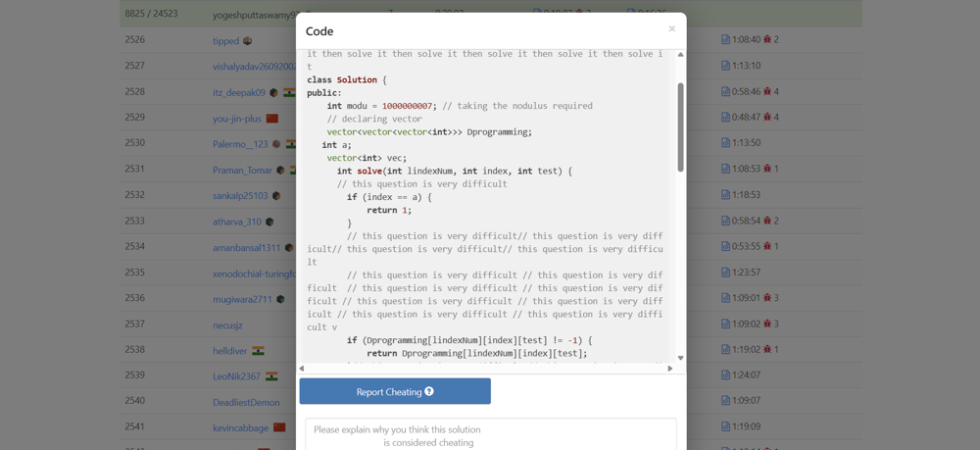Click the India flag next to helldiver
Image resolution: width=980 pixels, height=450 pixels.
[x=258, y=350]
